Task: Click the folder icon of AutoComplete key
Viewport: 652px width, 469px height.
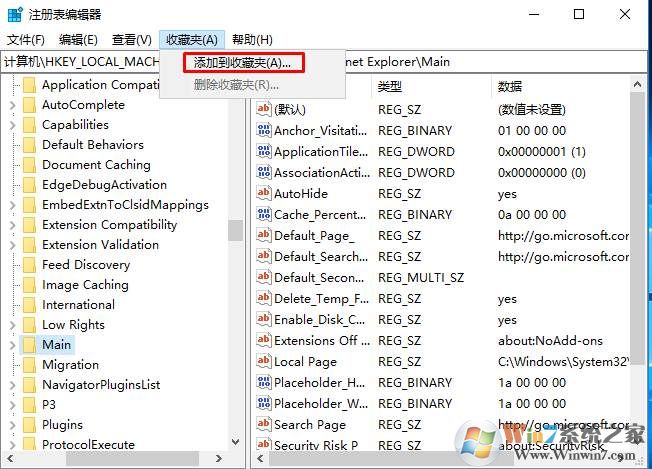Action: 30,105
